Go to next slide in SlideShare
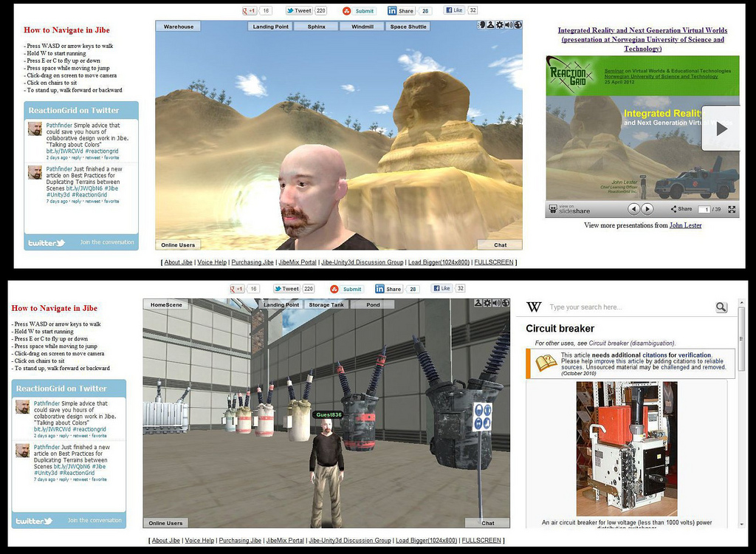 pos(647,209)
